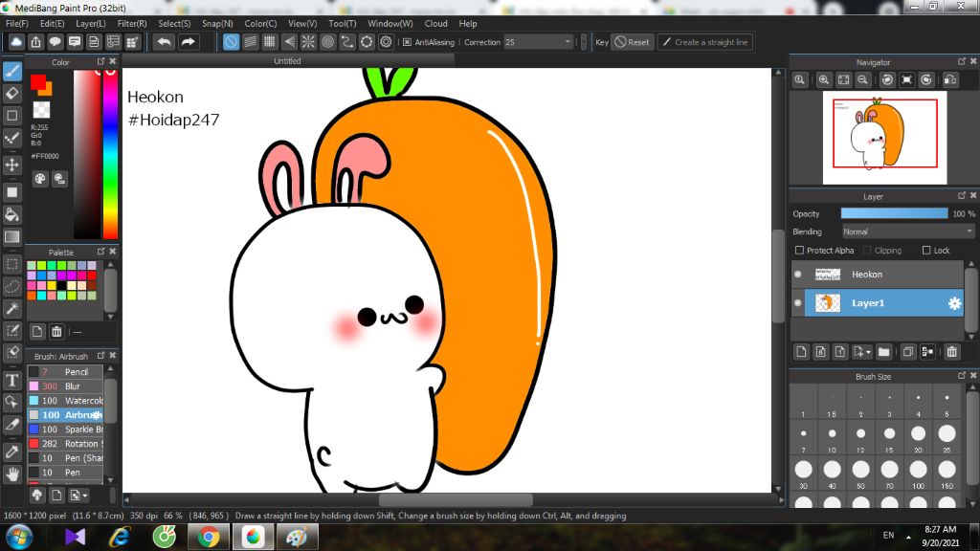Switch to the Hand pan tool
The height and width of the screenshot is (551, 980).
point(12,474)
